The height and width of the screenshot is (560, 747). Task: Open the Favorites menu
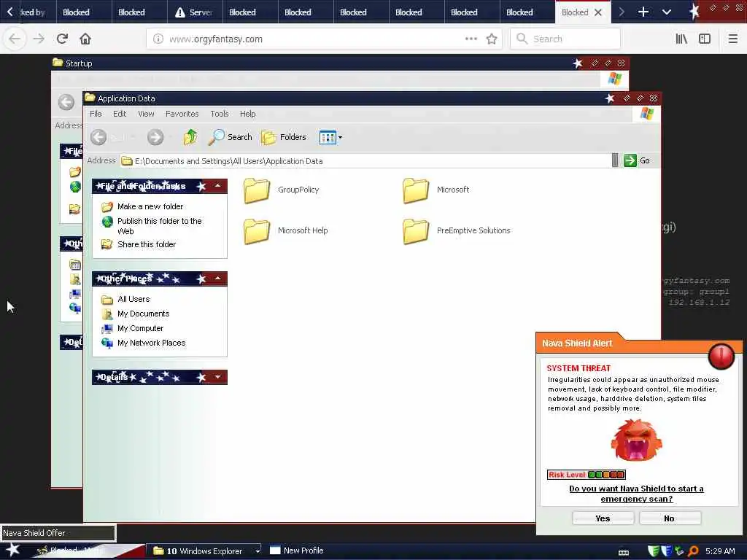[182, 114]
